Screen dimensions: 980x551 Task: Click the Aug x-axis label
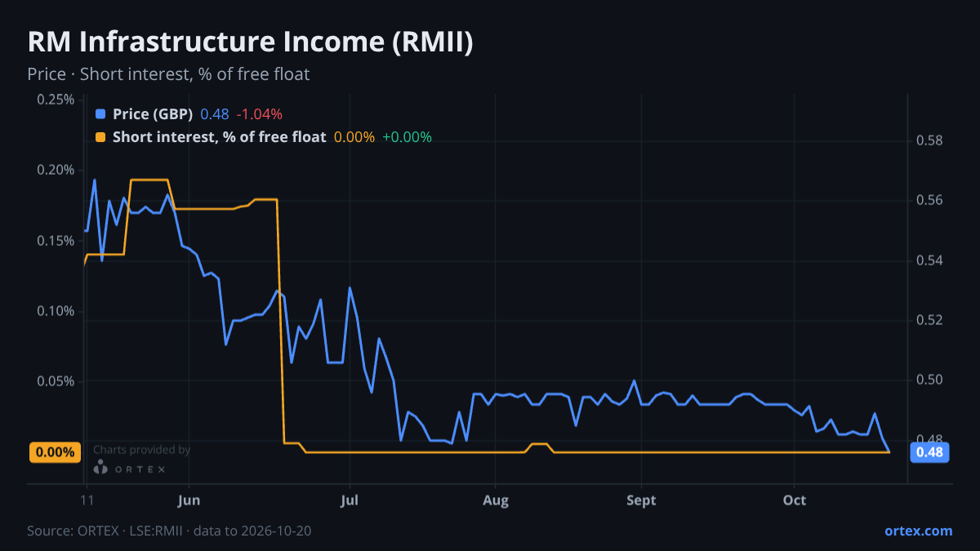(x=495, y=500)
